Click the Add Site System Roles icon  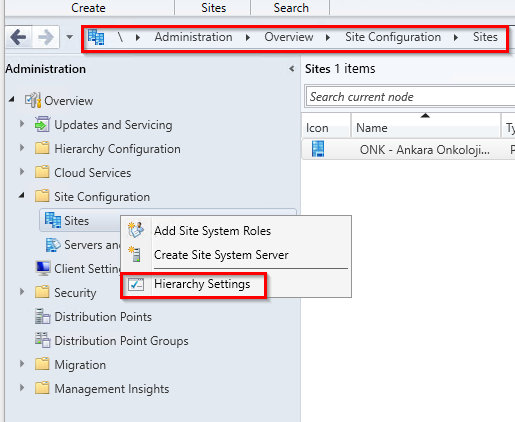136,230
